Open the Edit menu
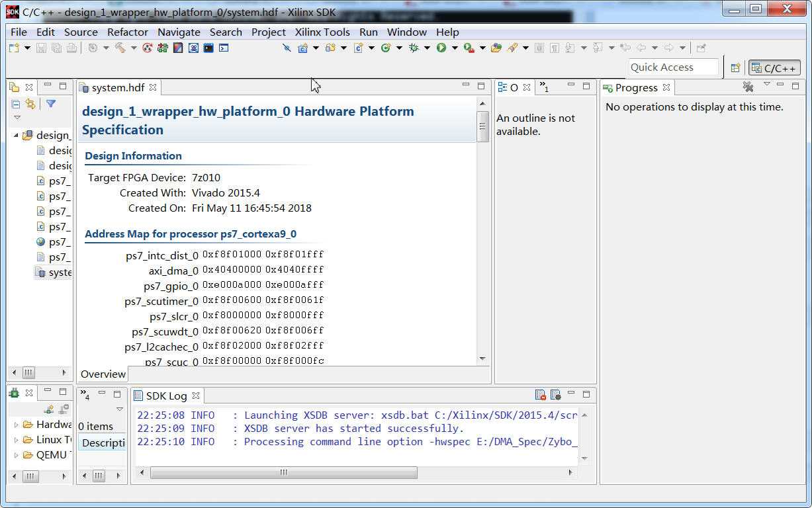The height and width of the screenshot is (508, 812). pos(46,32)
